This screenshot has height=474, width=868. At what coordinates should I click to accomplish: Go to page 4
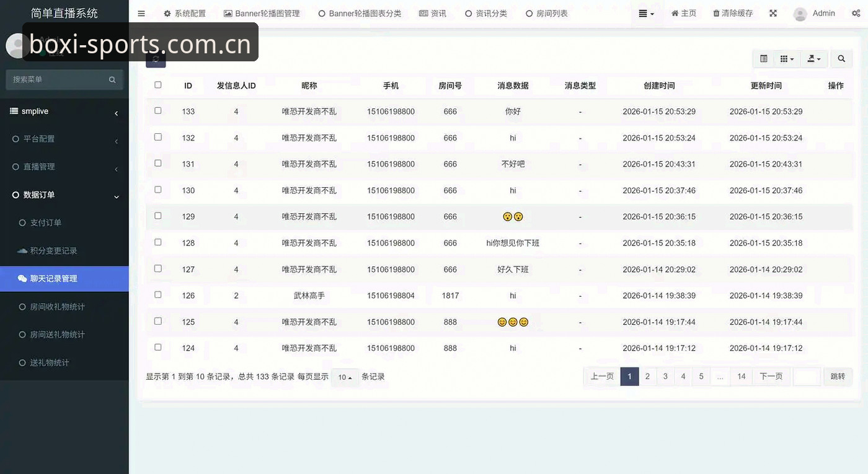683,376
